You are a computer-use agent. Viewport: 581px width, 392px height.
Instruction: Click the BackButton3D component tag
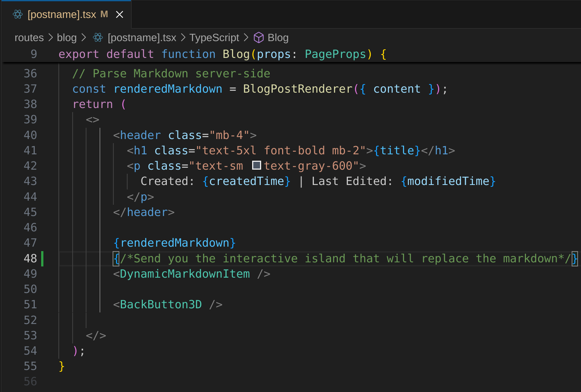click(161, 305)
